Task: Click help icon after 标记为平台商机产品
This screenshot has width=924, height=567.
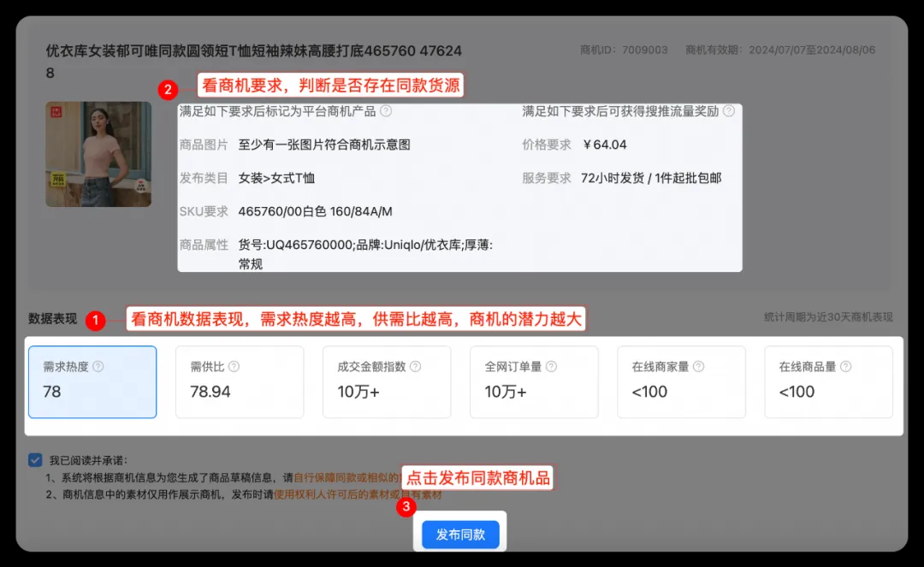Action: click(x=386, y=111)
